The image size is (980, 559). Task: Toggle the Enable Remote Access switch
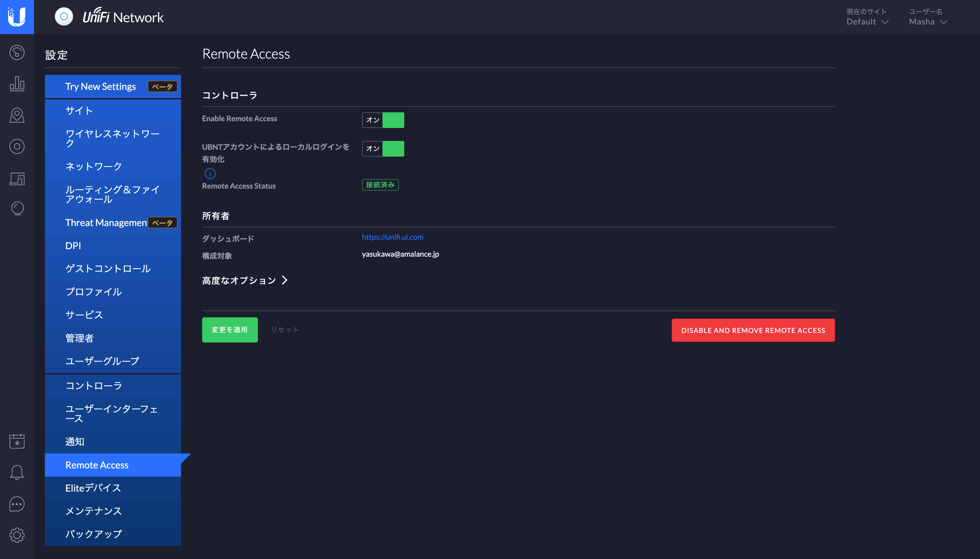tap(383, 120)
